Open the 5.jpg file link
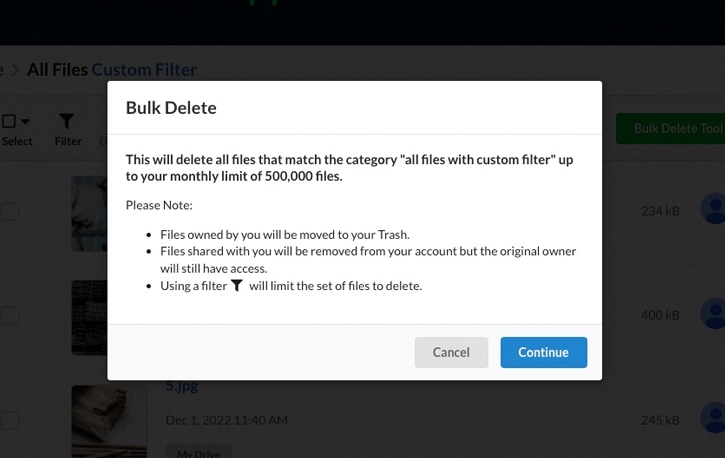725x458 pixels. (182, 386)
